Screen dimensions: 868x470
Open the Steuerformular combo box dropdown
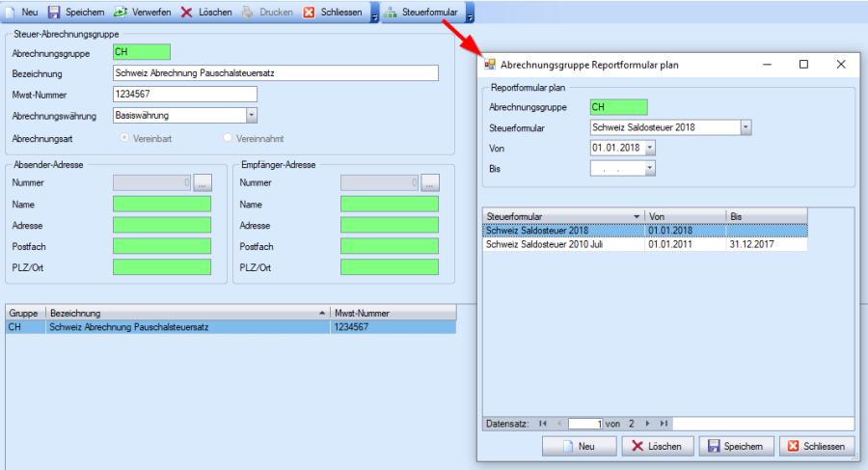pyautogui.click(x=746, y=127)
